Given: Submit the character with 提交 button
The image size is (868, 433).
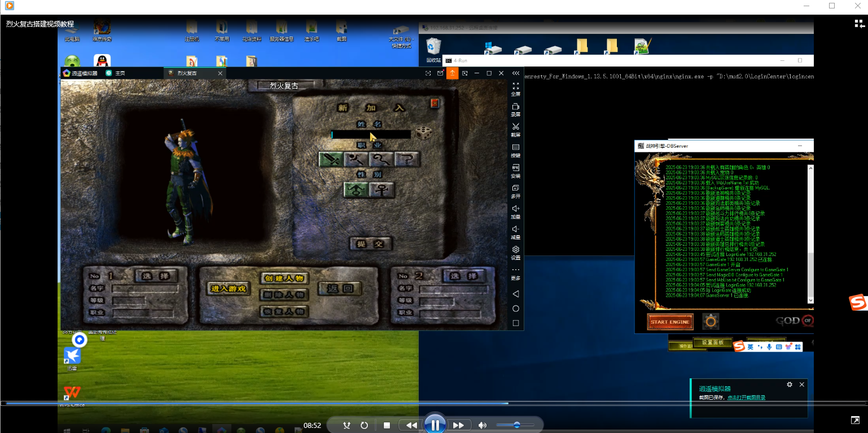Looking at the screenshot, I should pyautogui.click(x=371, y=244).
